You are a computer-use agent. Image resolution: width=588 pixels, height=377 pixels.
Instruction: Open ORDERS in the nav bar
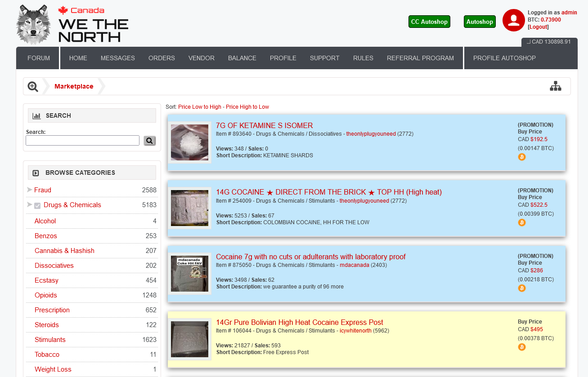[x=162, y=58]
